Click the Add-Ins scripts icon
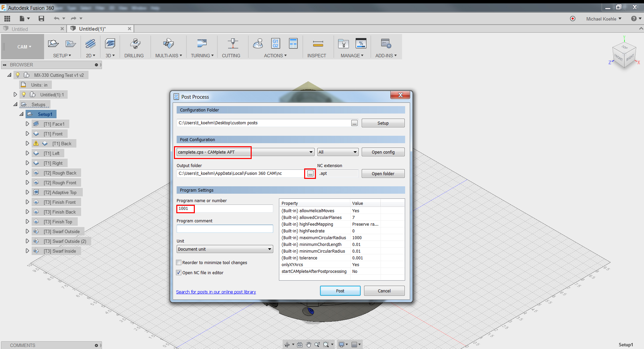Screen dimensions: 644x349 pyautogui.click(x=386, y=43)
